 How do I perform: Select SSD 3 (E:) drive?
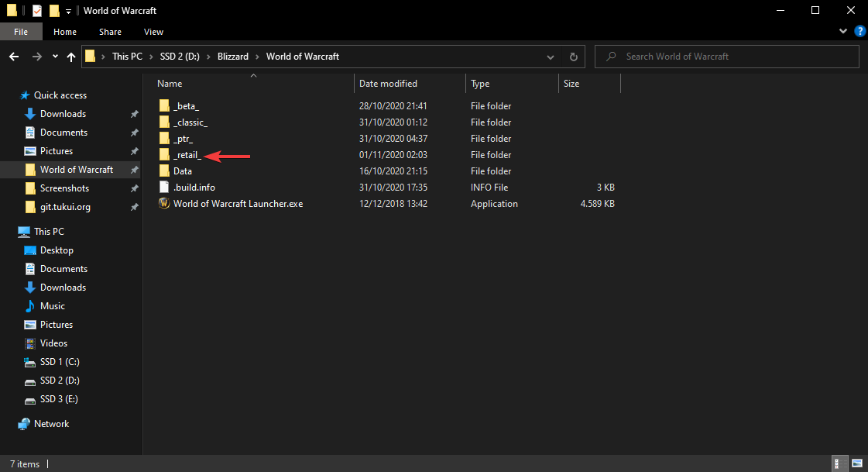coord(59,399)
